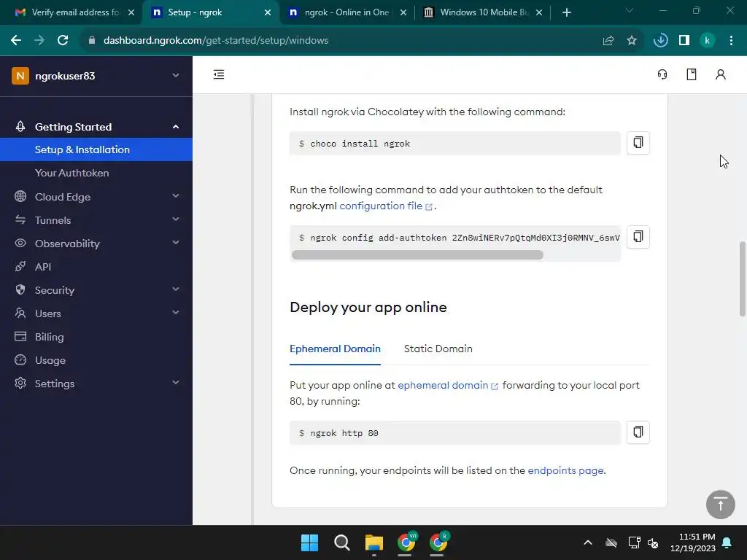Switch to the ngrok - Online in One tab
The height and width of the screenshot is (560, 747).
point(347,12)
